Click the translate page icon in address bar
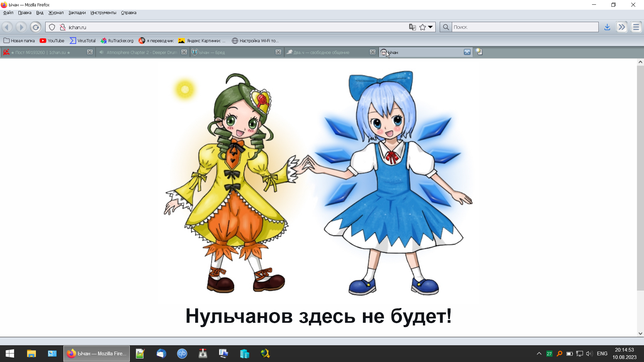644x362 pixels. coord(413,27)
